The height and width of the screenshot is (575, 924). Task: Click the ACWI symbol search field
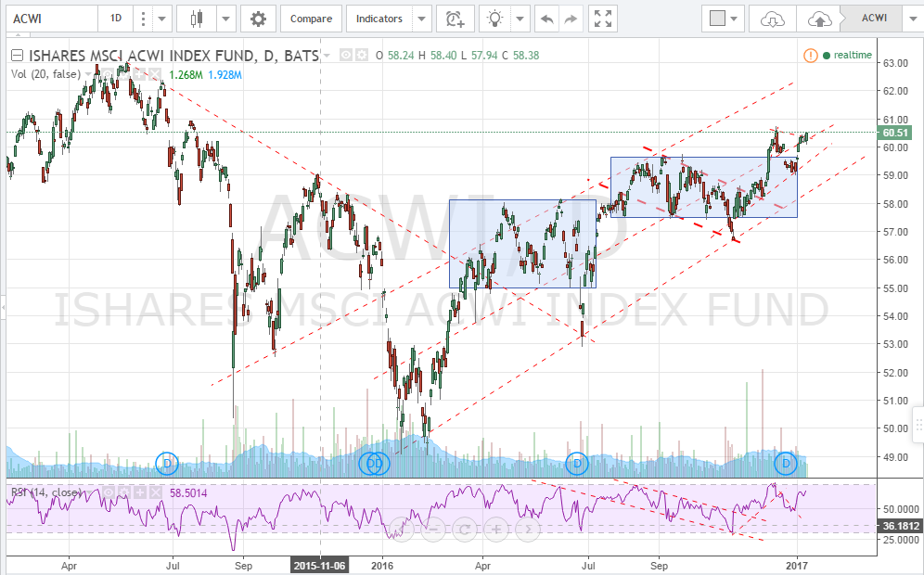click(52, 19)
